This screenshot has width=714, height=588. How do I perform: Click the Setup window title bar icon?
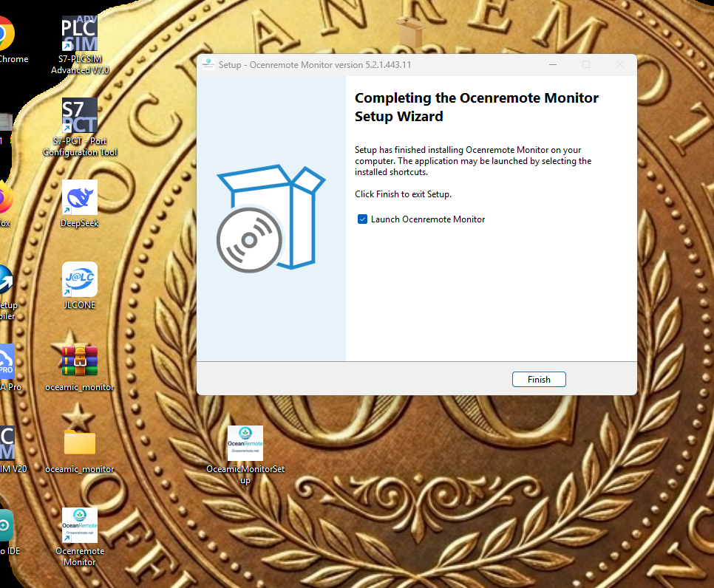tap(208, 64)
